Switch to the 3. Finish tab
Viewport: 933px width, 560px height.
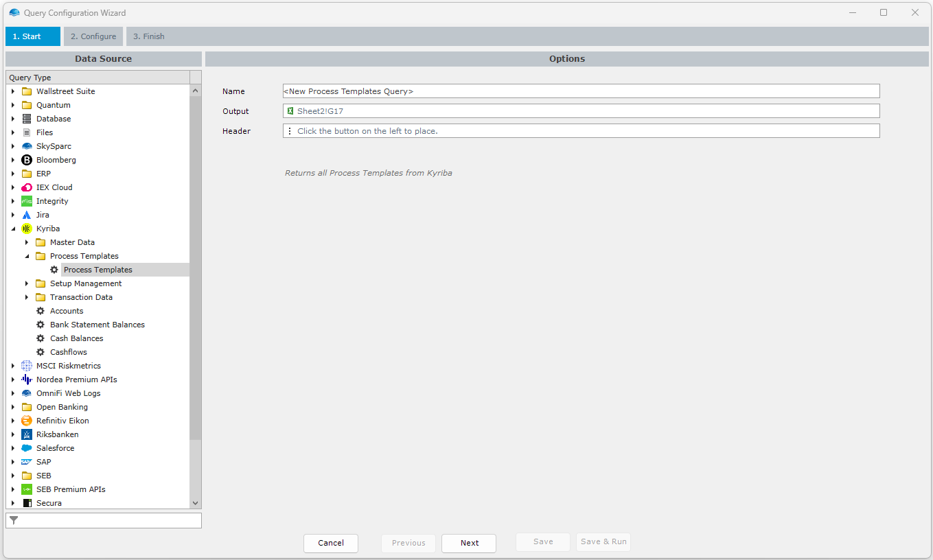pyautogui.click(x=149, y=36)
